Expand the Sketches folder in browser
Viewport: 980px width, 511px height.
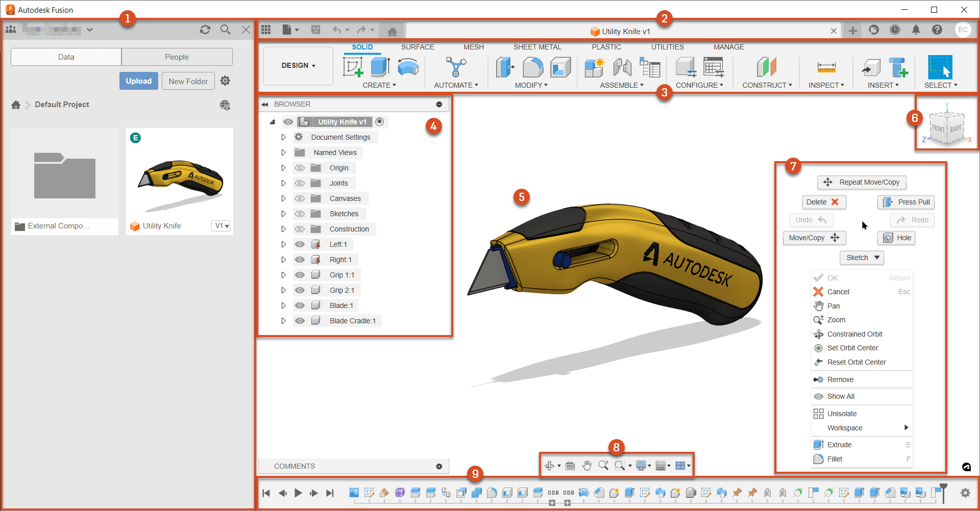284,213
